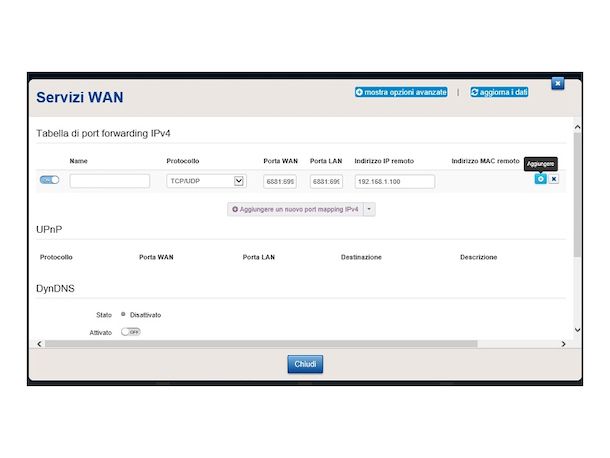
Task: Toggle the DynDNS Attivato switch
Action: click(x=131, y=331)
